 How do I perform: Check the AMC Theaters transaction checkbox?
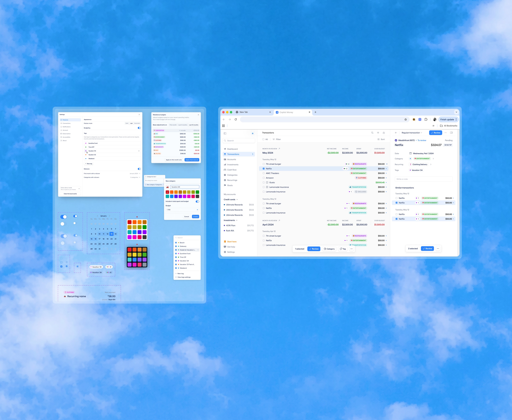[x=263, y=173]
